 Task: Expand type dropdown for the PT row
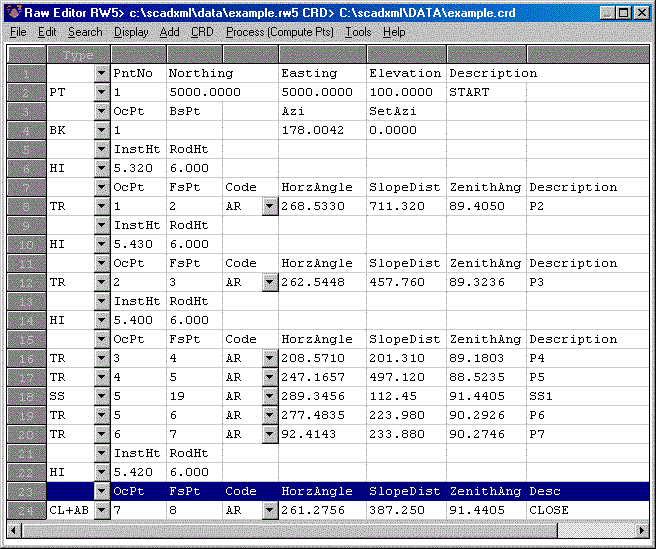click(101, 92)
